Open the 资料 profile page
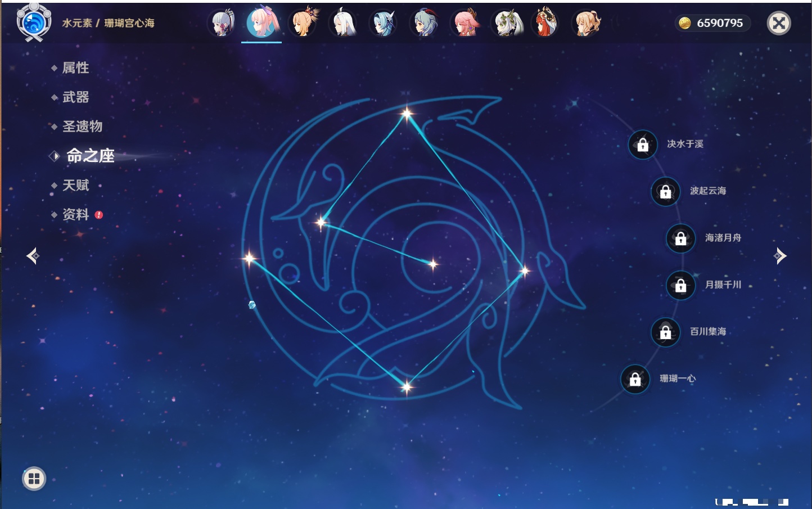Viewport: 812px width, 509px height. coord(75,214)
